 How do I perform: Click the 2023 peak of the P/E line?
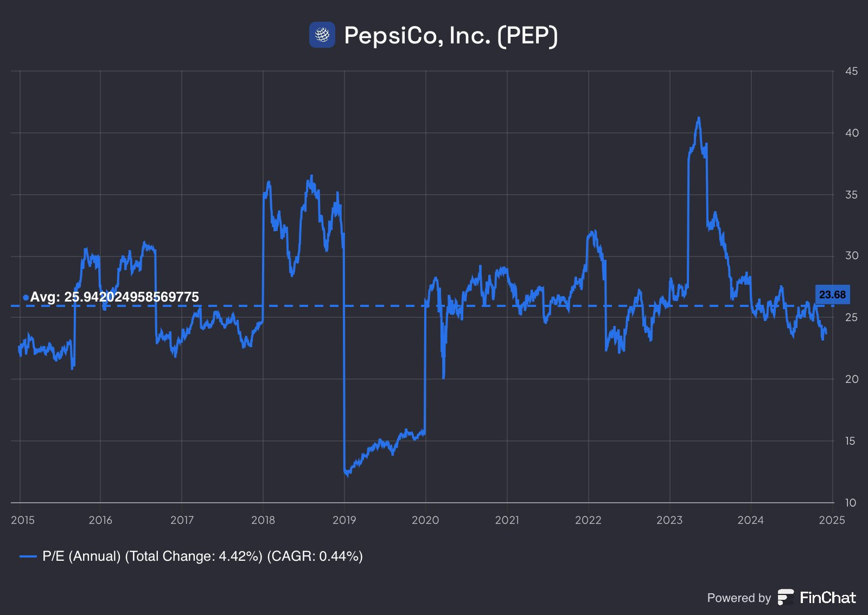click(x=698, y=118)
